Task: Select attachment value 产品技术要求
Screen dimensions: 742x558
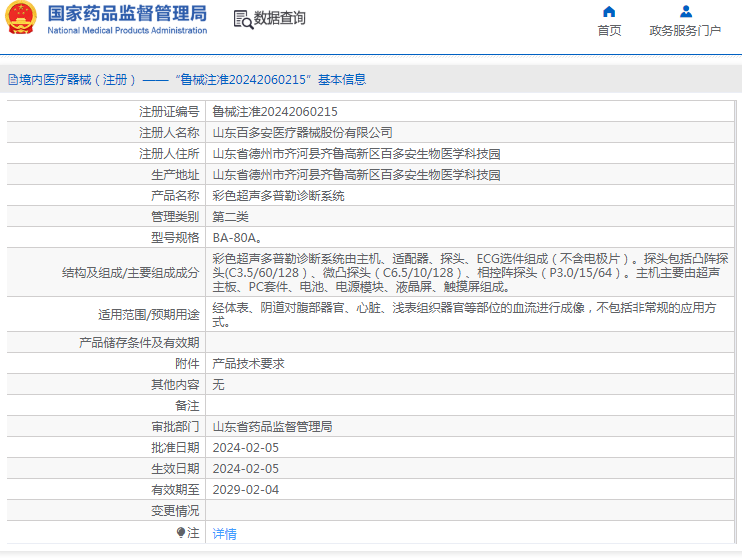Action: click(x=248, y=363)
